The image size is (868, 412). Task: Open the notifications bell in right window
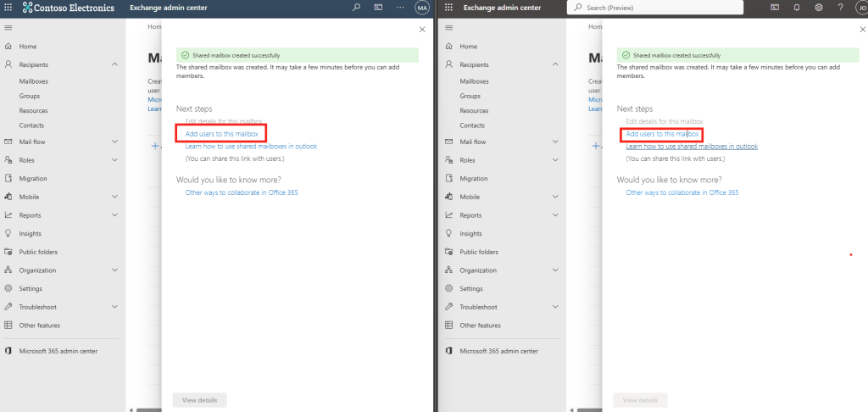coord(797,8)
